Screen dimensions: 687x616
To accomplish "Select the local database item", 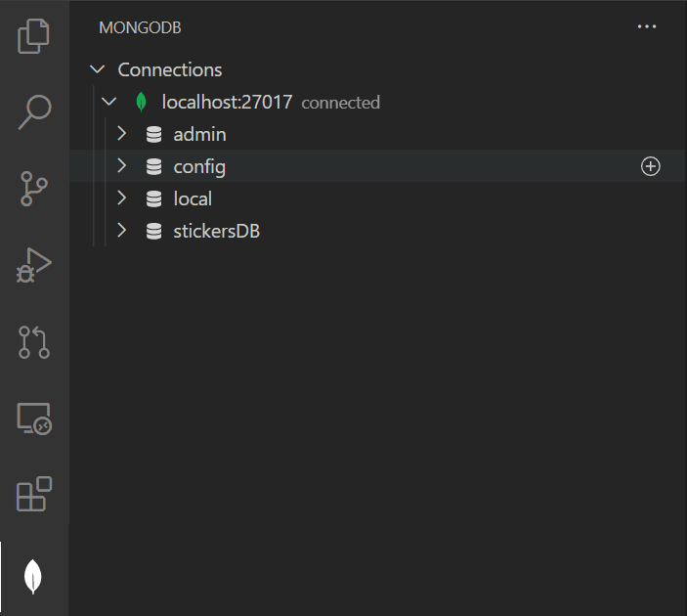I will pos(193,198).
